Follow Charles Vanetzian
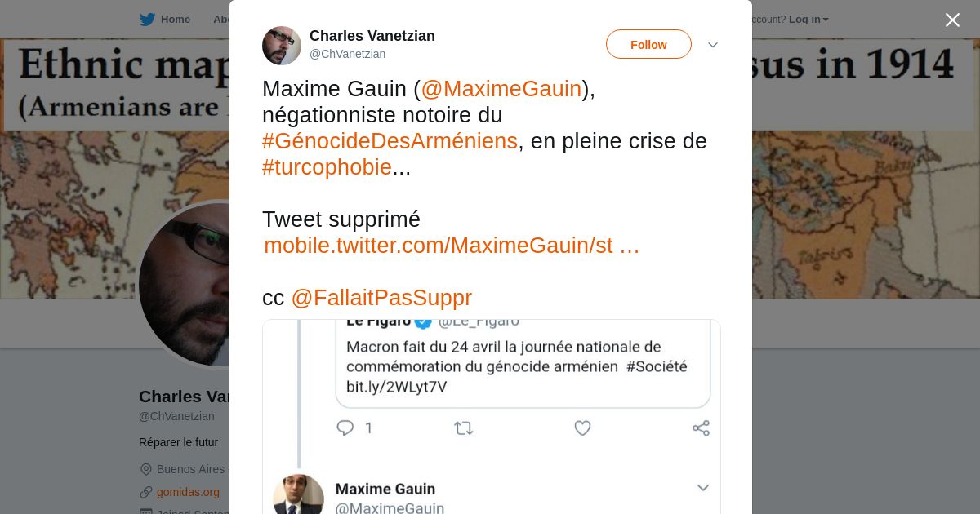This screenshot has width=980, height=514. pyautogui.click(x=648, y=45)
